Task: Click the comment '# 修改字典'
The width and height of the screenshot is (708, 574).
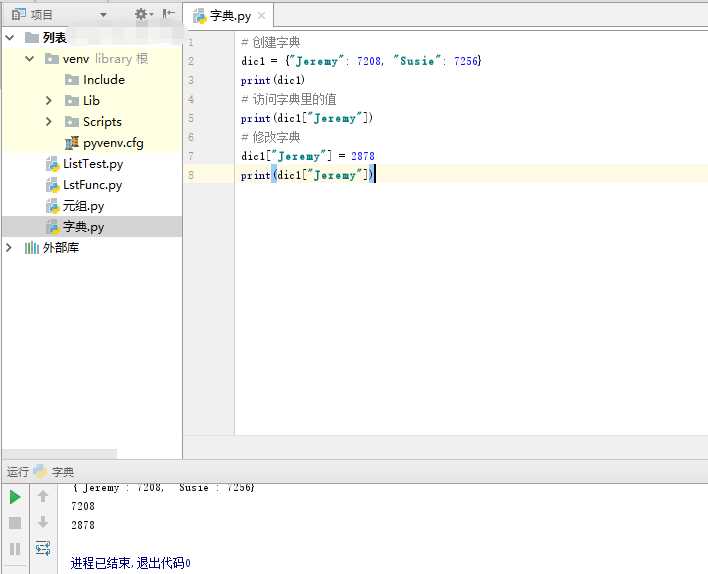Action: point(270,137)
